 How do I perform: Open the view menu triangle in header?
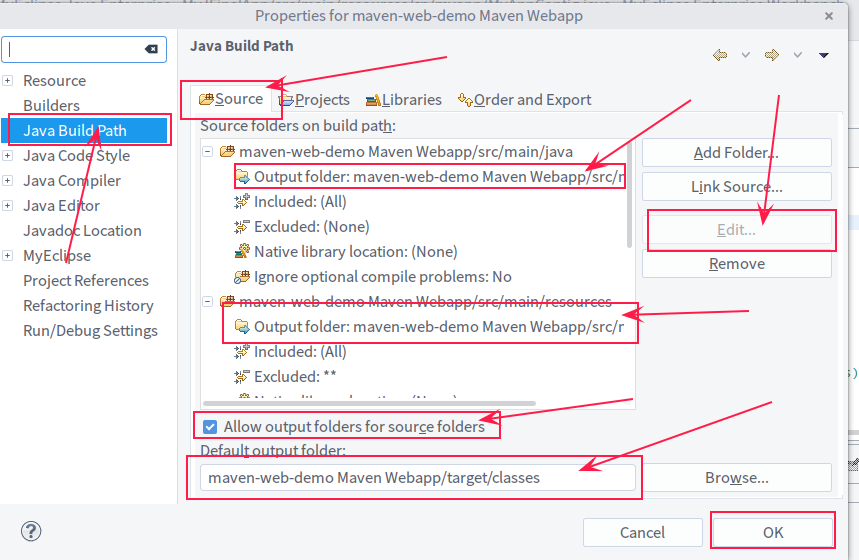823,55
